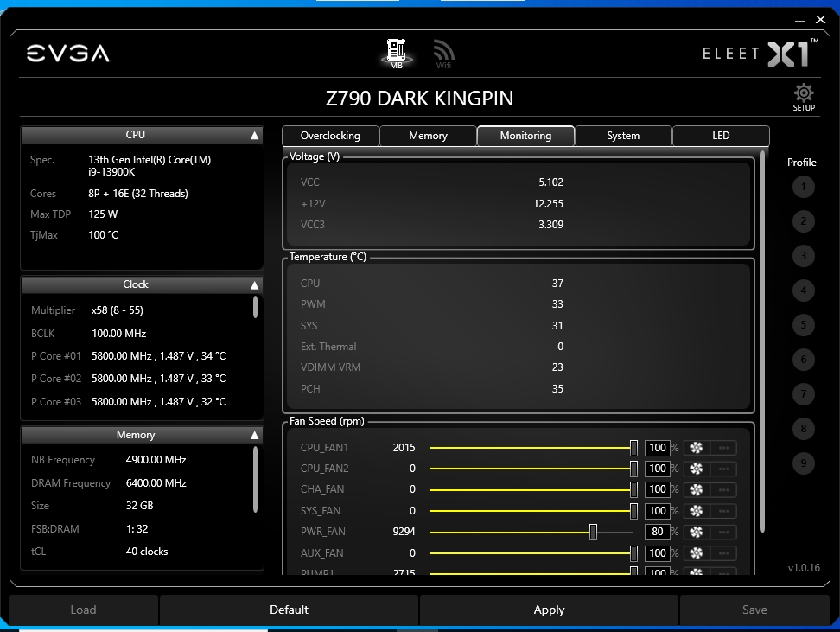Click the CPU_FAN1 speed slider handle

[633, 448]
